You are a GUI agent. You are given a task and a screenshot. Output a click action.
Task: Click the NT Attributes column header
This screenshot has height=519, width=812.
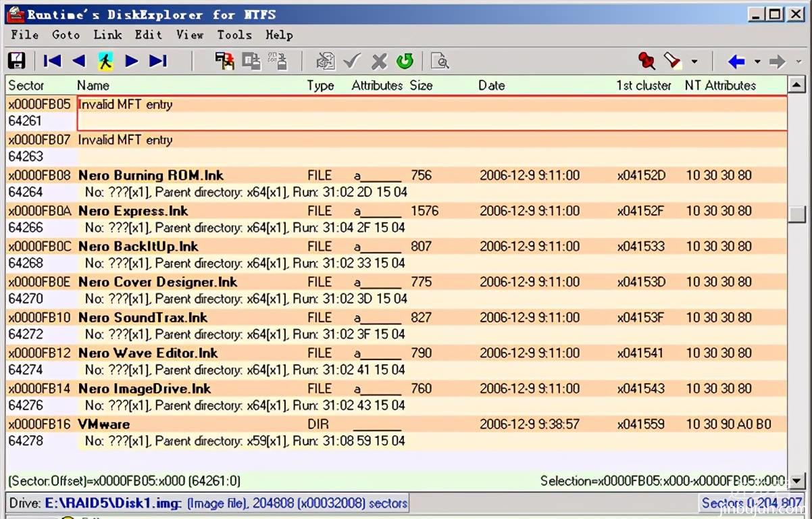[x=720, y=85]
